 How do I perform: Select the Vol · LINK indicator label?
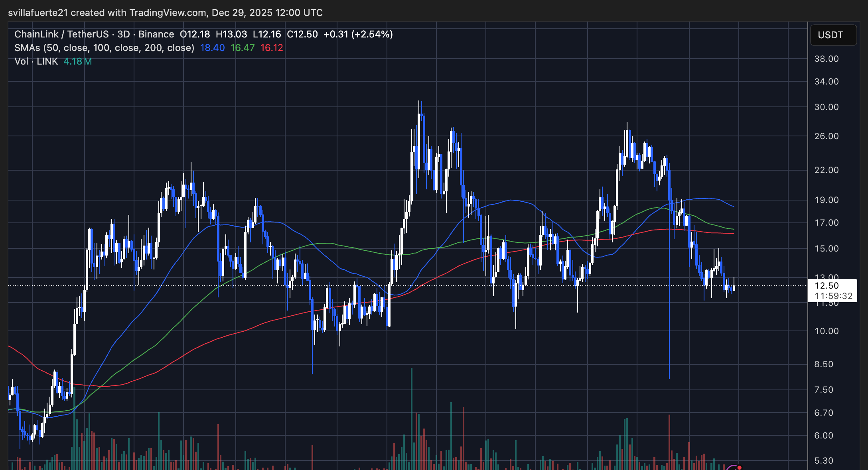[x=36, y=61]
